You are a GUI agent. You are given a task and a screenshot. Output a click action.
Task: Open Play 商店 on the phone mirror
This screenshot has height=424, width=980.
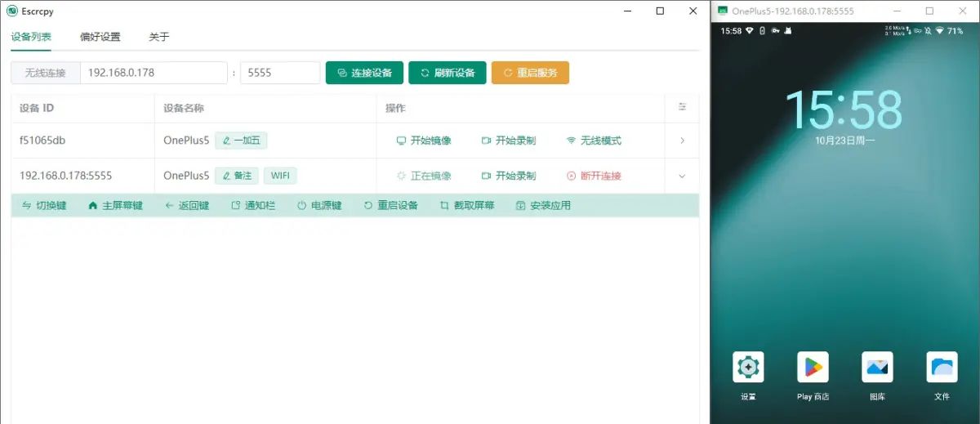coord(813,376)
